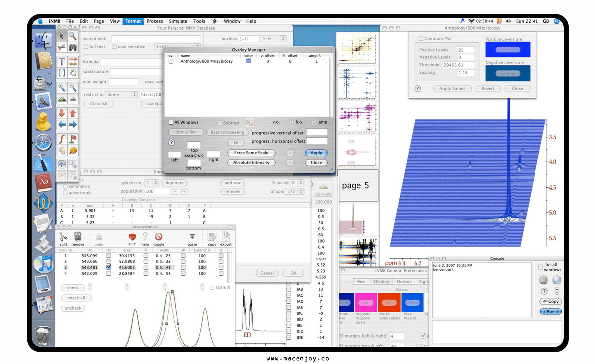Viewport: 595px width, 364px height.
Task: Click the zoom-out magnifier with minus
Action: click(x=73, y=88)
